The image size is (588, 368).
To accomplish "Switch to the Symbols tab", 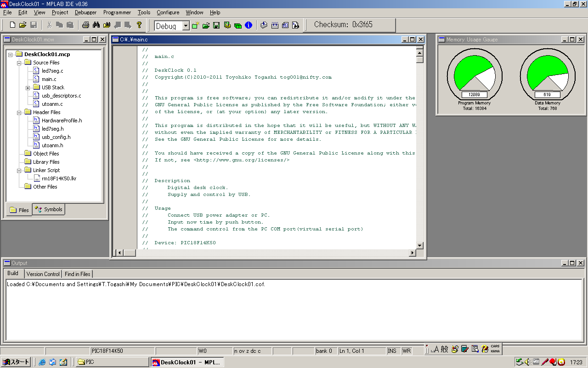I will tap(49, 209).
